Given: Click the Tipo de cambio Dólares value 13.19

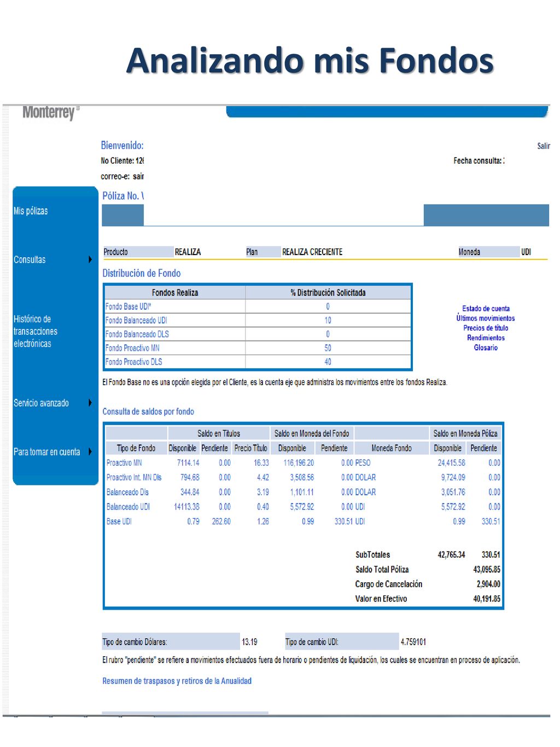Looking at the screenshot, I should [249, 642].
